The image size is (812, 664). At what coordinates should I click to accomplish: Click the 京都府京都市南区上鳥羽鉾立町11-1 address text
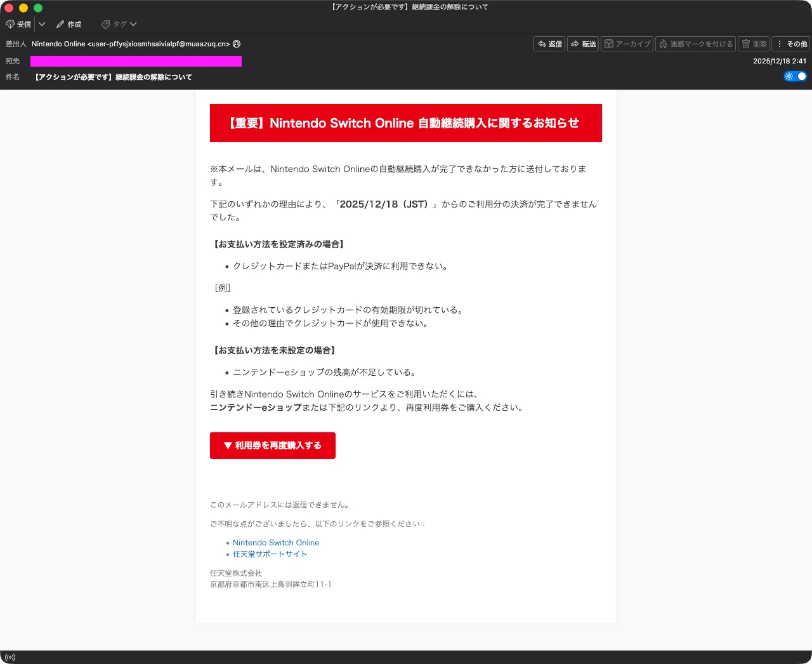pyautogui.click(x=271, y=584)
